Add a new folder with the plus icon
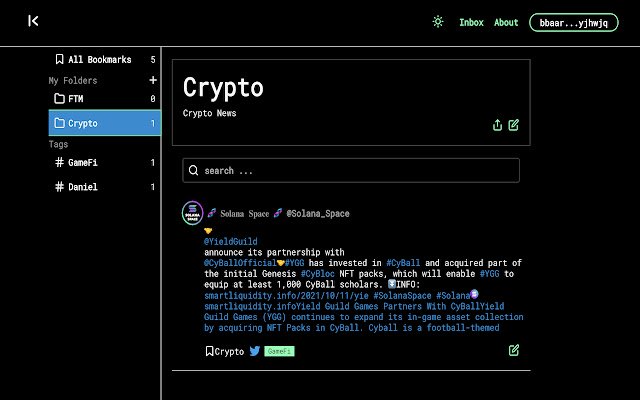This screenshot has height=400, width=640. click(x=153, y=80)
